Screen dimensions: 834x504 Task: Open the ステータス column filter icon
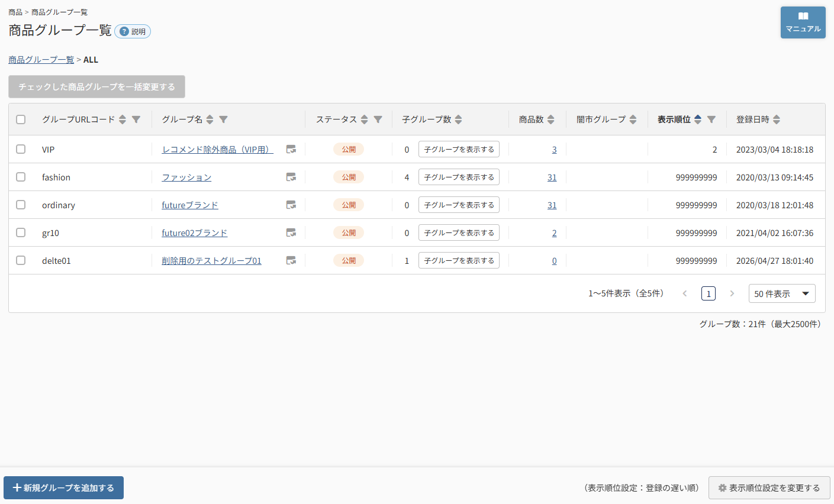(x=378, y=119)
